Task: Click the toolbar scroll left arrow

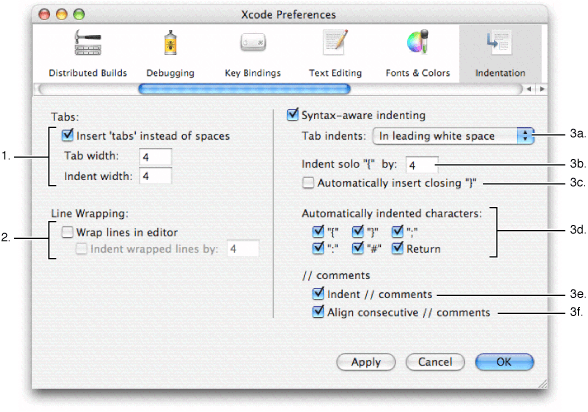Action: (529, 89)
